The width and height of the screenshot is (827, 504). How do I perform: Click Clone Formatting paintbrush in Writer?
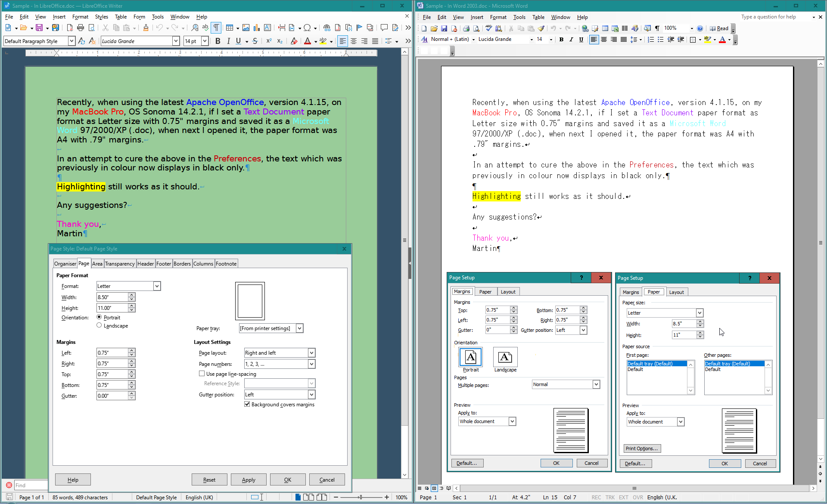click(x=146, y=28)
